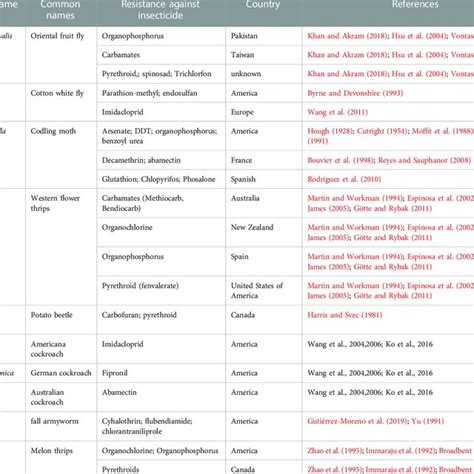Open the Wang et al. (2011) reference
Viewport: 474px width, 474px height.
[337, 112]
